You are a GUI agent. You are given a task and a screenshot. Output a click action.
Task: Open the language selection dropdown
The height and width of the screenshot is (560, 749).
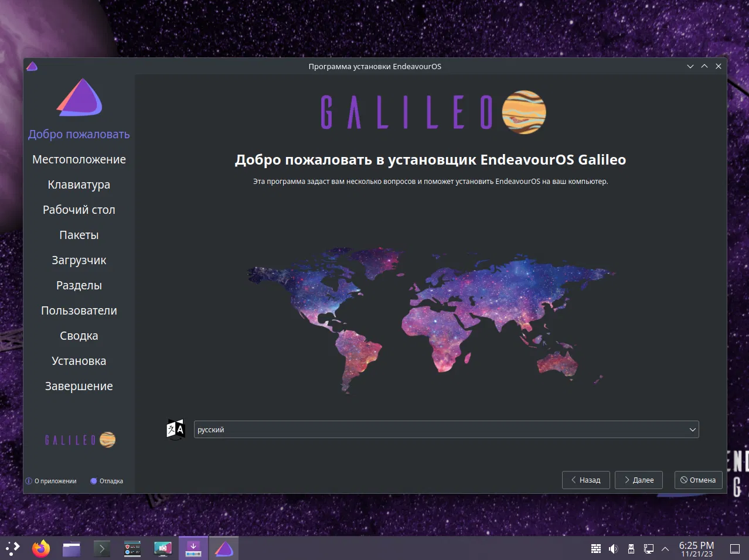[446, 429]
